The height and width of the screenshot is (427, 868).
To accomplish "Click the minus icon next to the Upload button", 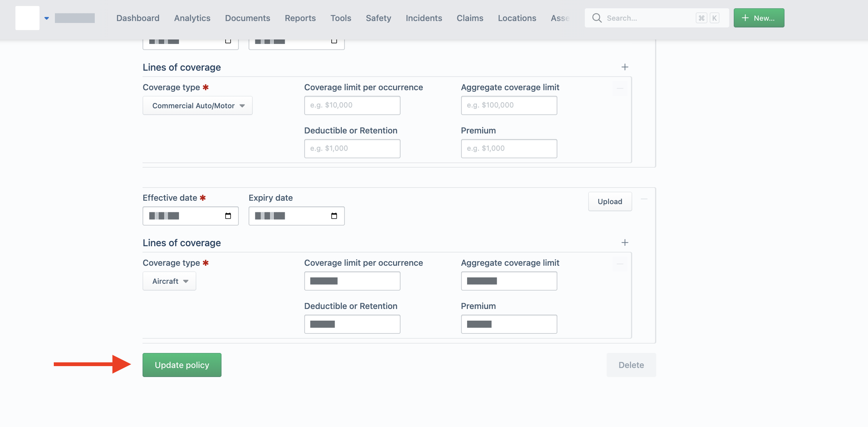I will [644, 199].
